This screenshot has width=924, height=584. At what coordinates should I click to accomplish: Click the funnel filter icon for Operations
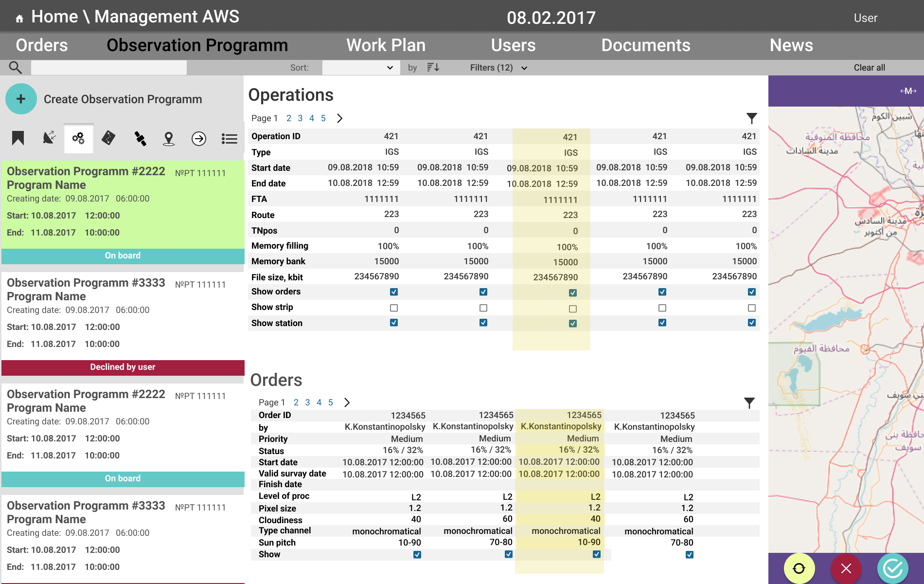point(752,118)
